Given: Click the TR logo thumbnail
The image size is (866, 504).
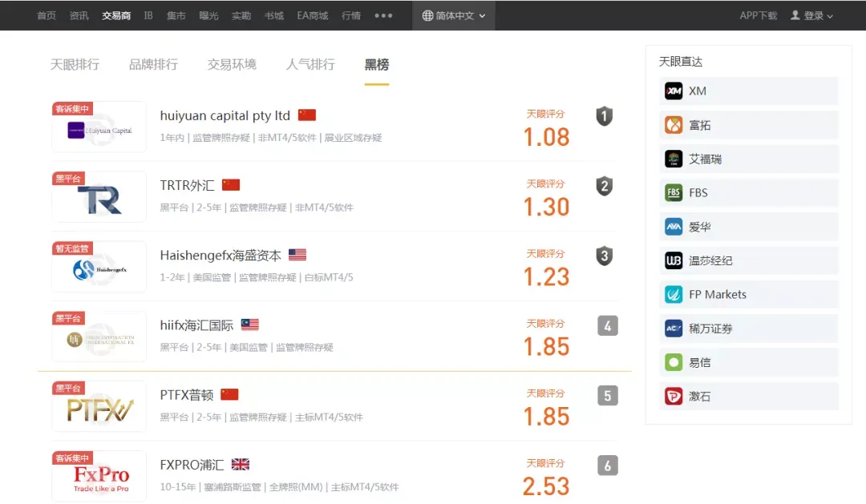Looking at the screenshot, I should (x=99, y=196).
